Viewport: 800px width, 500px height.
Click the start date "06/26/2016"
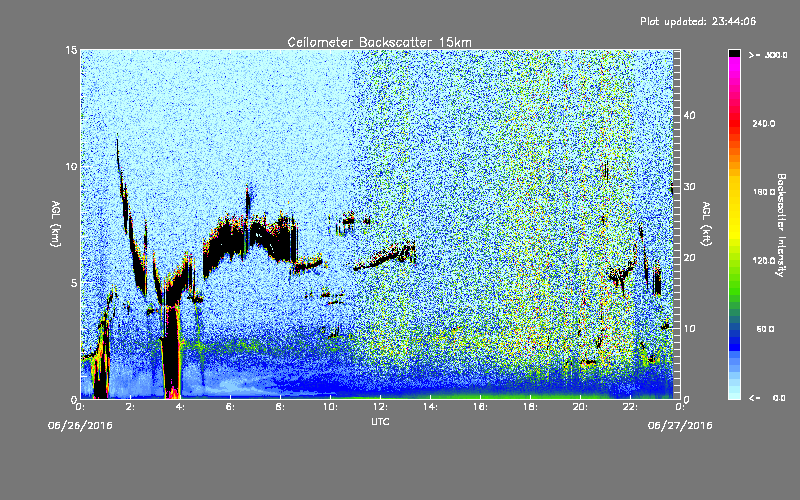click(80, 426)
